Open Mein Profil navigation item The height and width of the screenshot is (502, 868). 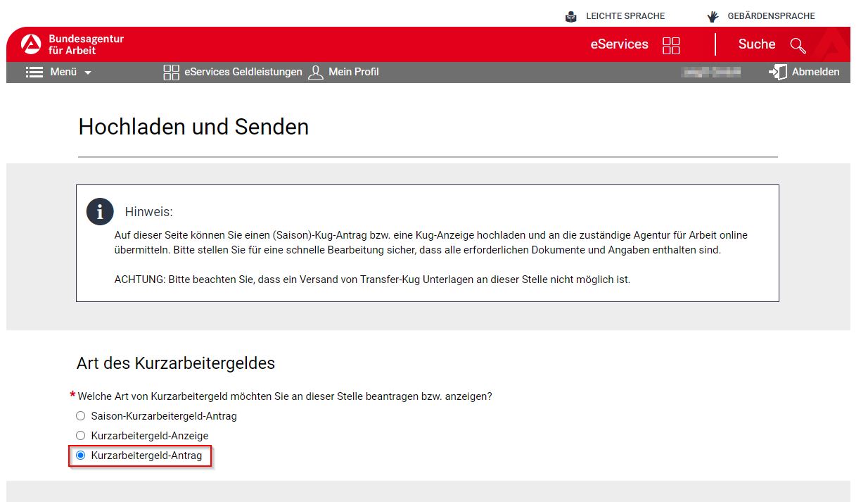point(353,72)
